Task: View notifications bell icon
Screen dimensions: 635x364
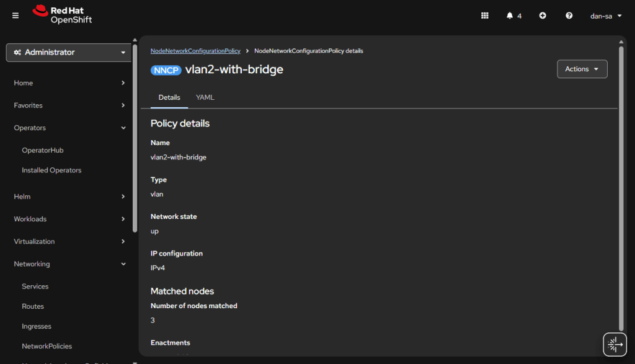Action: click(x=510, y=16)
